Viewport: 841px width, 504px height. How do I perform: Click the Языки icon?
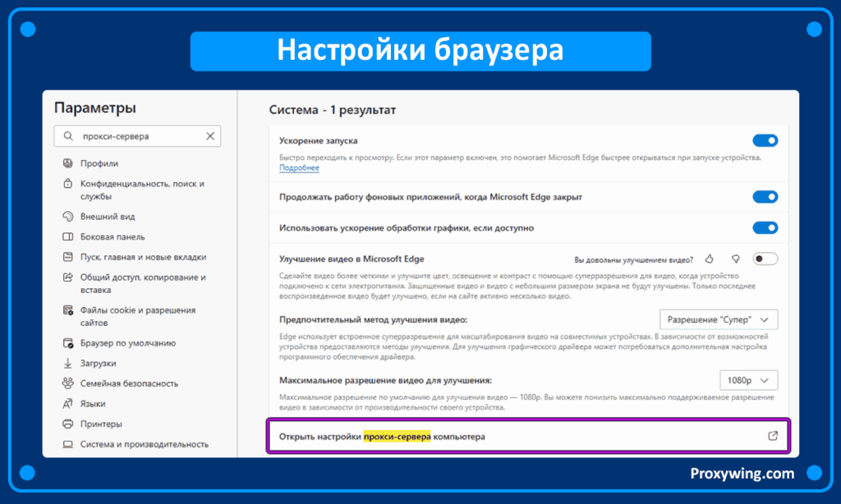point(67,404)
